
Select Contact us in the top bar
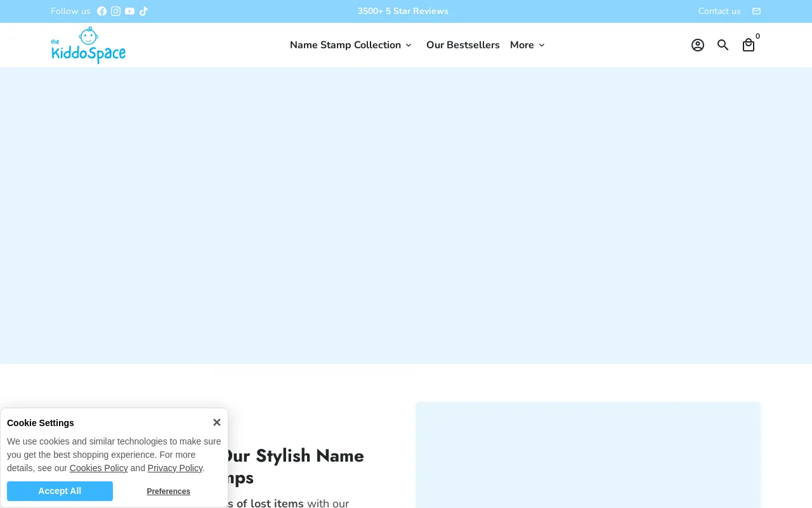point(719,11)
